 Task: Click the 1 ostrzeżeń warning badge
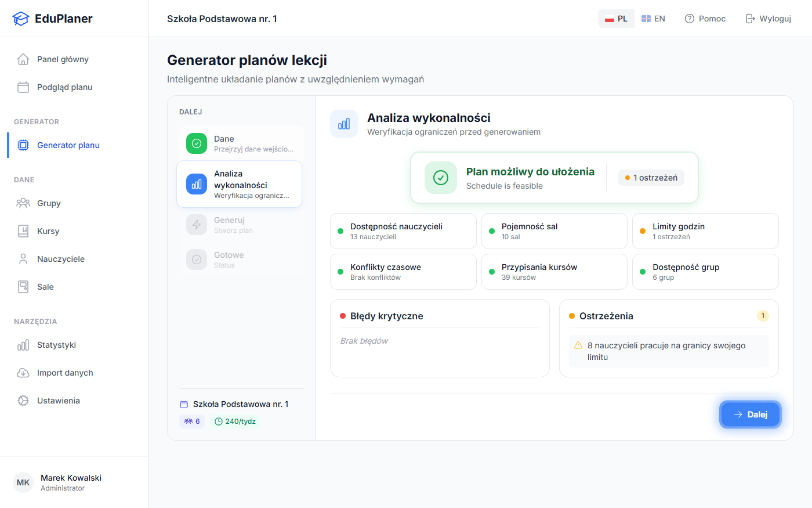(651, 178)
